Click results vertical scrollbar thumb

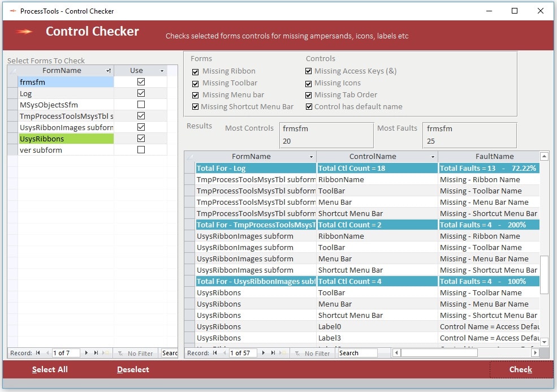pyautogui.click(x=544, y=275)
